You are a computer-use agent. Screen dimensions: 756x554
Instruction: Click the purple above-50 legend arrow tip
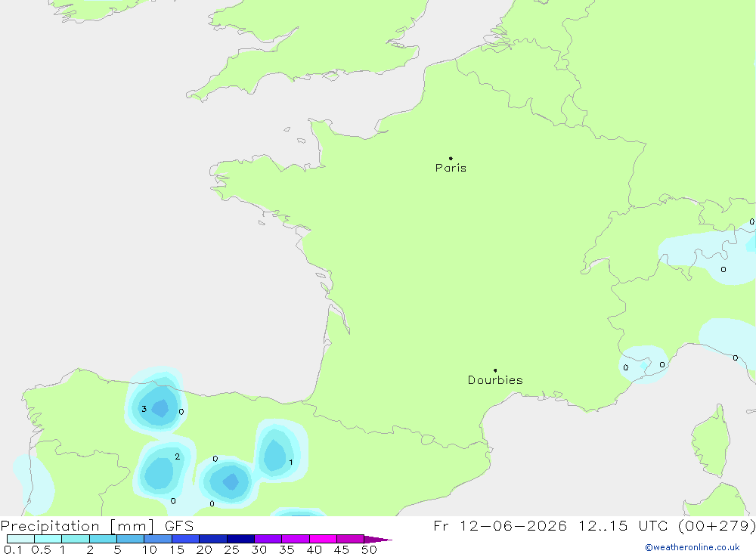(x=377, y=540)
